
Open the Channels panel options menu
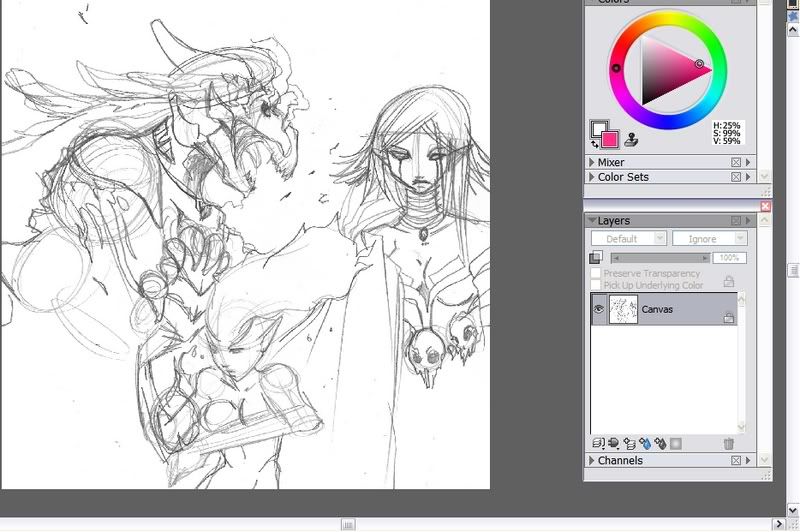pos(748,461)
